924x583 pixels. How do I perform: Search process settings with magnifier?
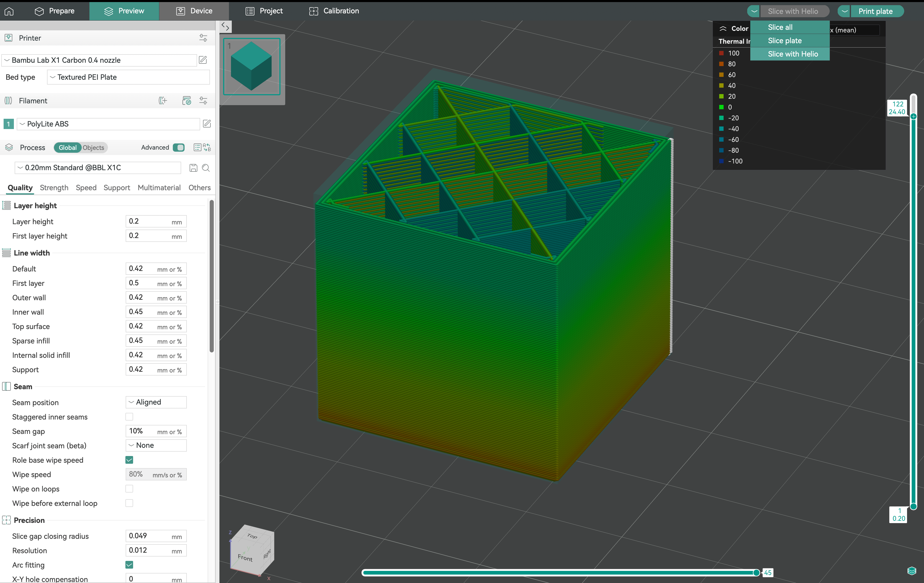pyautogui.click(x=206, y=168)
